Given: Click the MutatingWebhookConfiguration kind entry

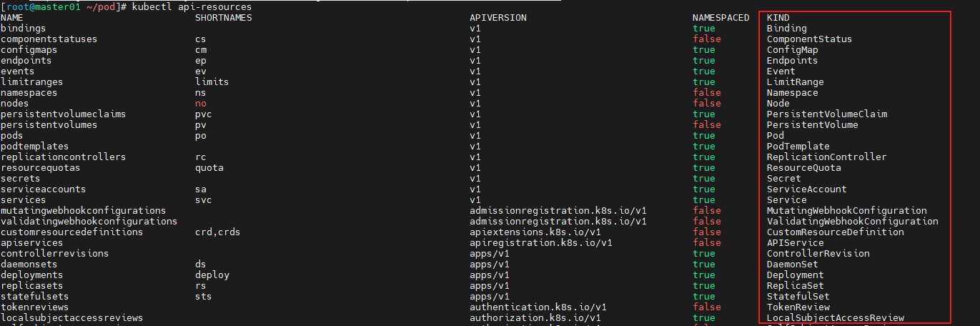Looking at the screenshot, I should pyautogui.click(x=846, y=211).
